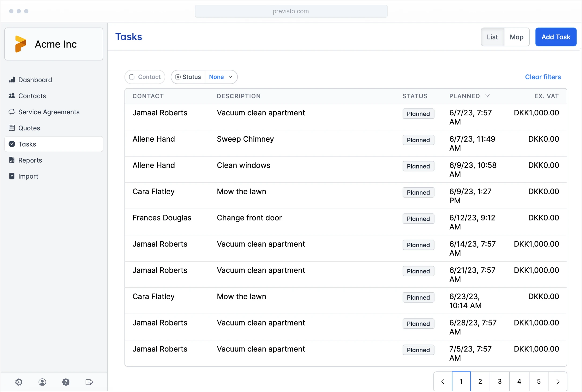Remove the Status filter via its X icon

pyautogui.click(x=178, y=77)
